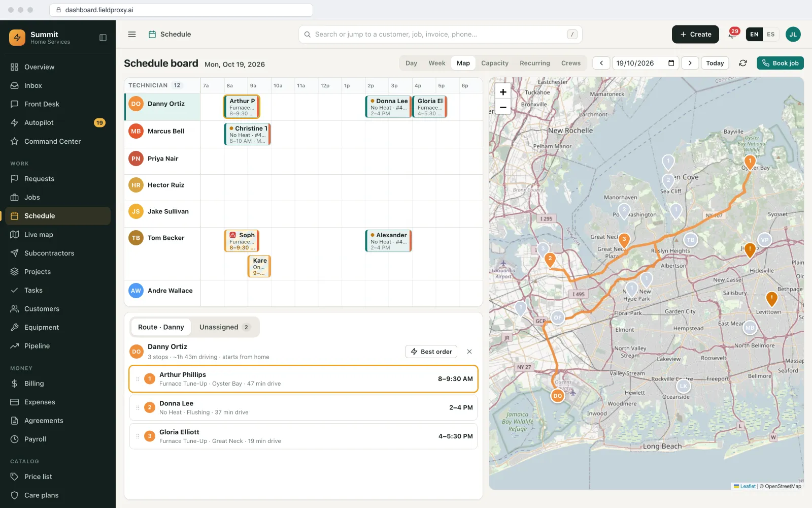Screen dimensions: 812x508
Task: Open Subcontractors in sidebar
Action: click(57, 253)
